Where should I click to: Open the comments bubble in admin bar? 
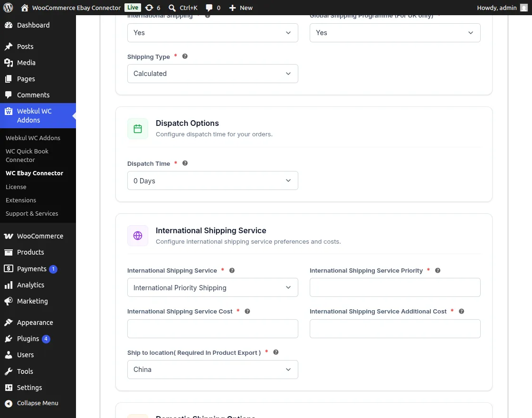pos(209,8)
